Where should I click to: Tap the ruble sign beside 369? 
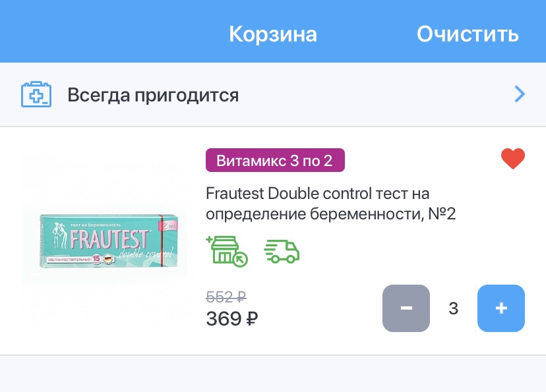click(x=252, y=319)
